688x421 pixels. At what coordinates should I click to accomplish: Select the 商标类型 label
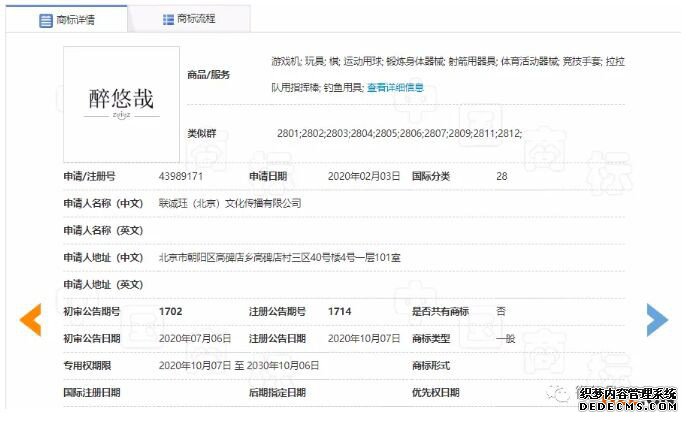click(x=431, y=338)
